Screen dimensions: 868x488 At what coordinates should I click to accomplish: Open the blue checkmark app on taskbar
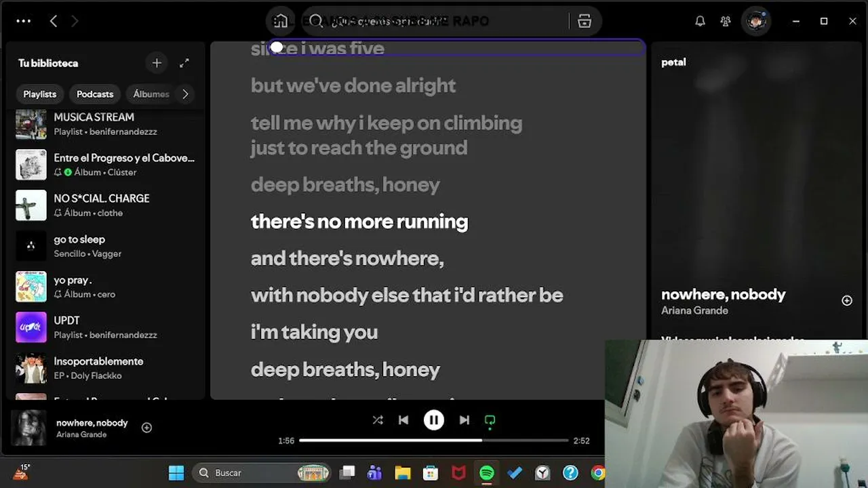pos(514,473)
